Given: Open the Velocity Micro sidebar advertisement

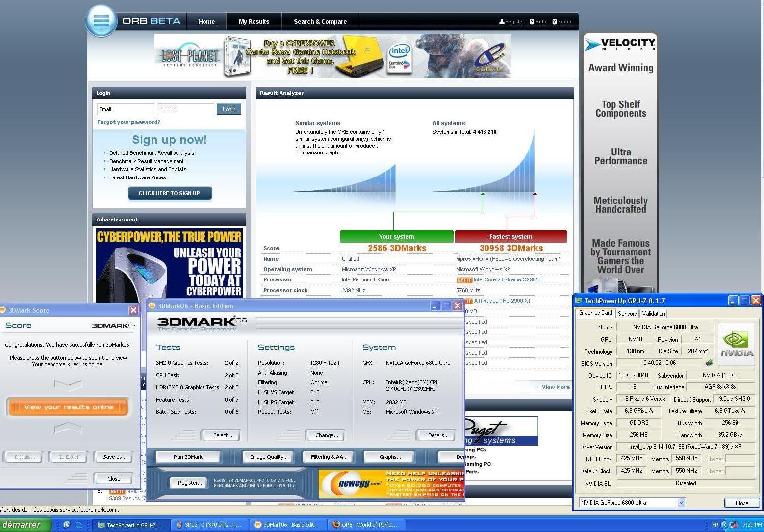Looking at the screenshot, I should (620, 163).
